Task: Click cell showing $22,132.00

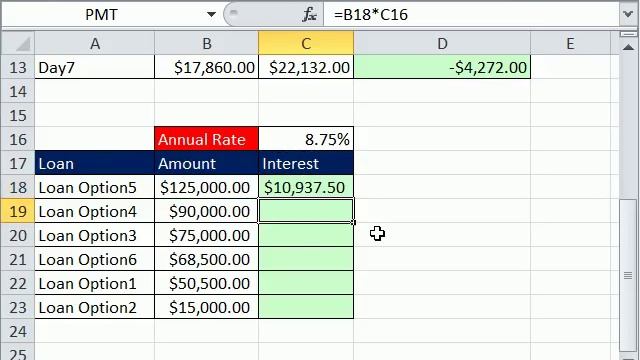Action: click(306, 67)
